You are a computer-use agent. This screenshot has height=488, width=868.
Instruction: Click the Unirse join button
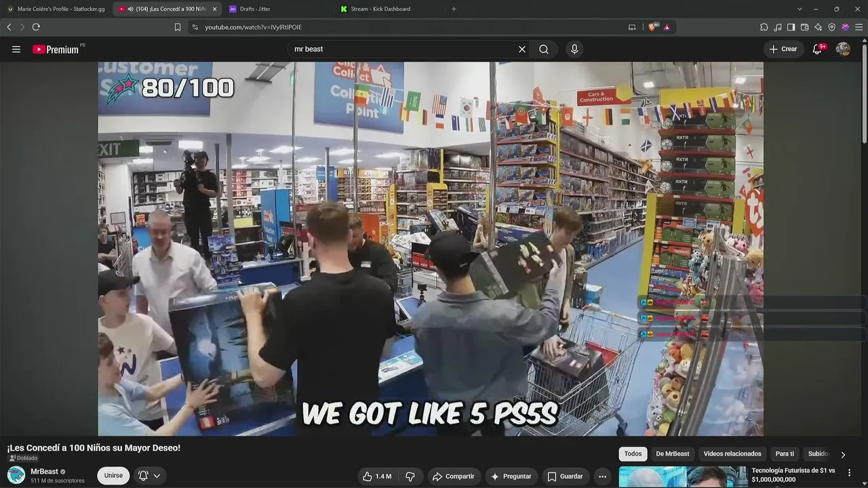click(113, 476)
